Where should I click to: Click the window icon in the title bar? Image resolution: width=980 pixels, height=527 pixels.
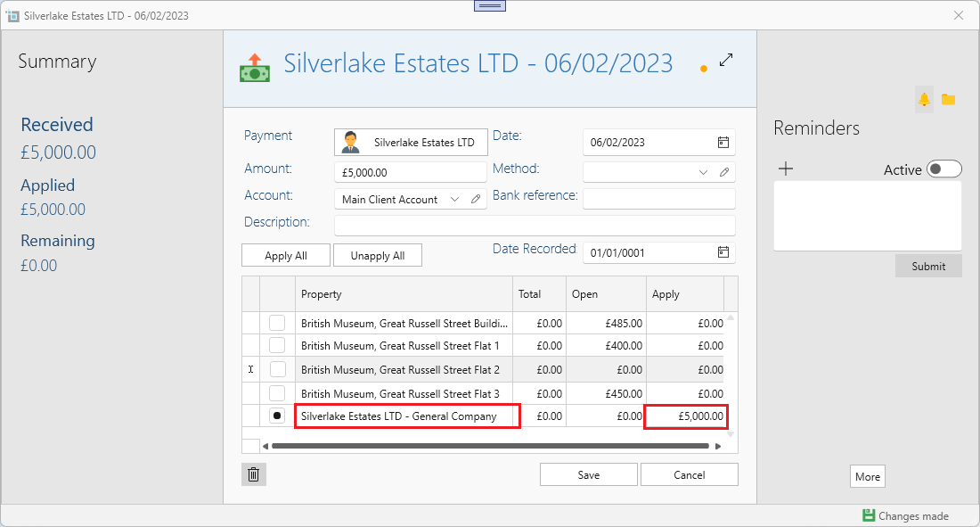(x=12, y=16)
